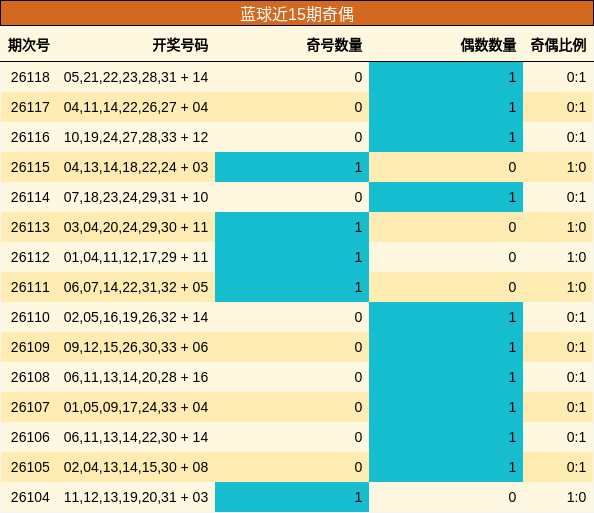Click the 0:1 ratio in row 26107
Screen dimensions: 594x513
pos(576,407)
